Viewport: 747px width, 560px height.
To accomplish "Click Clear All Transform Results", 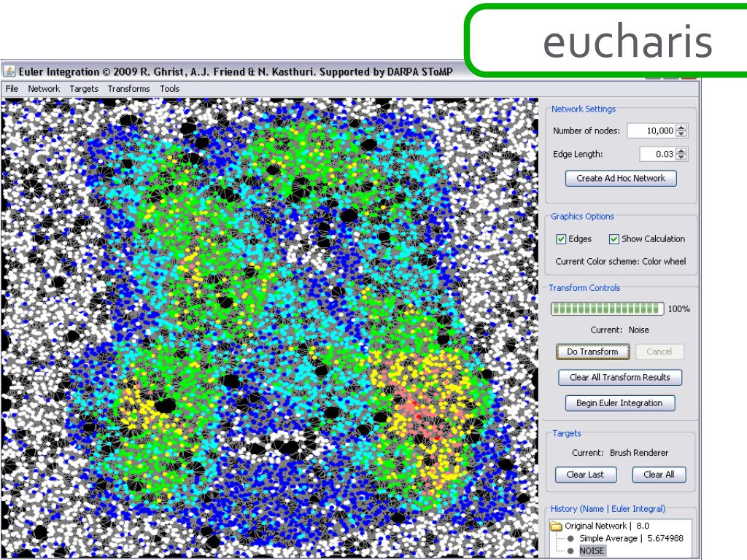I will (620, 377).
